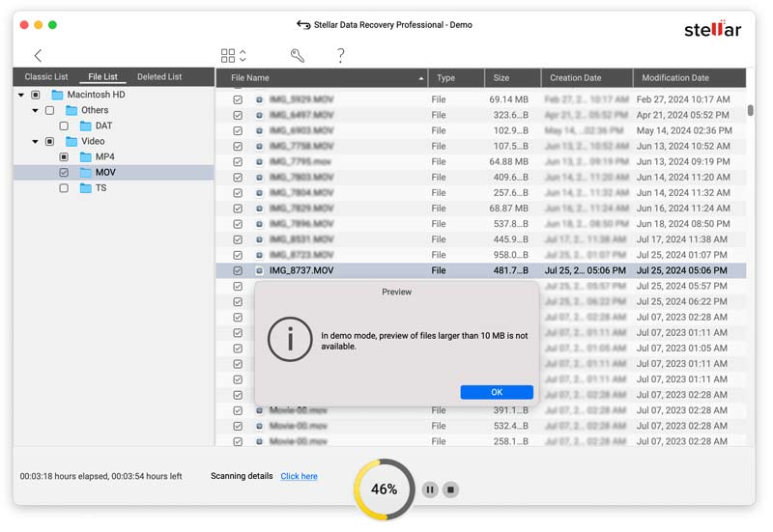Open the question mark help icon
773x532 pixels.
click(x=341, y=56)
